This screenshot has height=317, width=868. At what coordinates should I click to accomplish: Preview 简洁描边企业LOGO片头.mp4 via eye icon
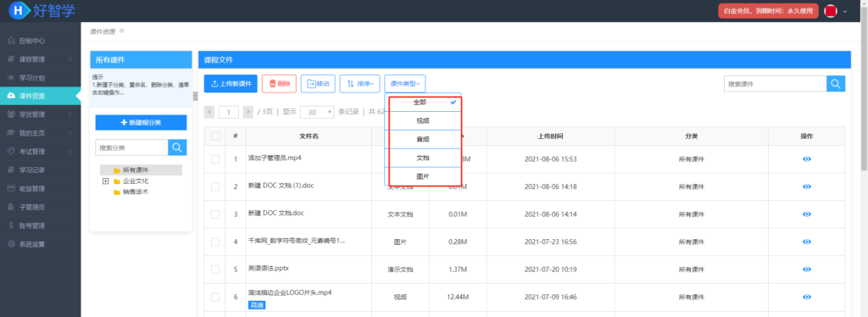pos(807,298)
